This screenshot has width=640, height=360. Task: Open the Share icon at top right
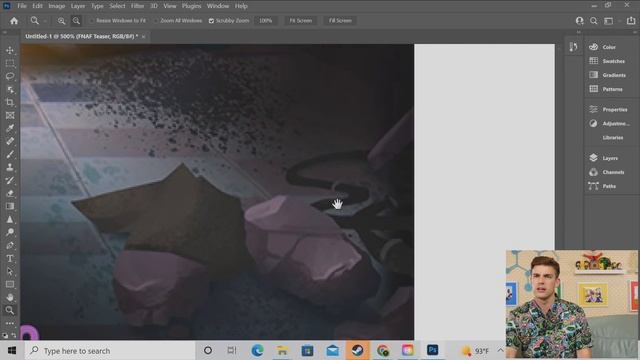[x=631, y=20]
